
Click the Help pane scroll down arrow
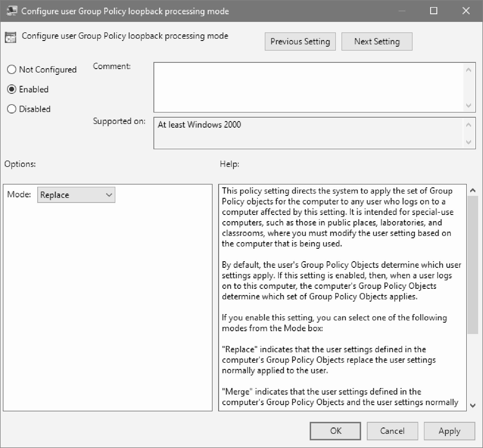pyautogui.click(x=473, y=406)
